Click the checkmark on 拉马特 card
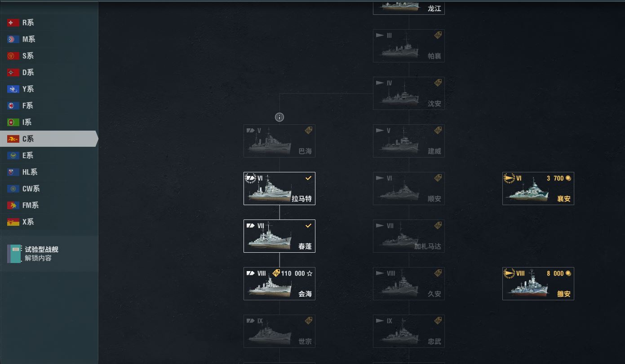Image resolution: width=625 pixels, height=364 pixels. pyautogui.click(x=309, y=178)
